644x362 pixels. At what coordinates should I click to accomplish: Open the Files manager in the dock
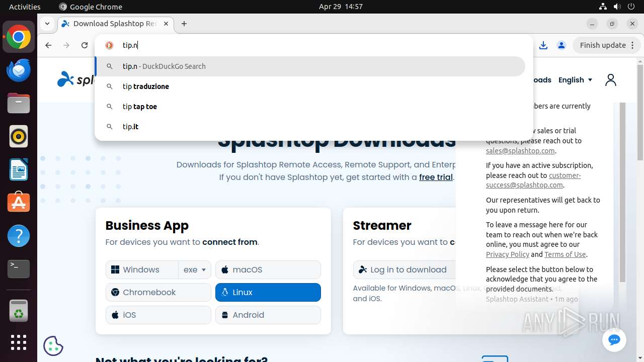[x=19, y=104]
